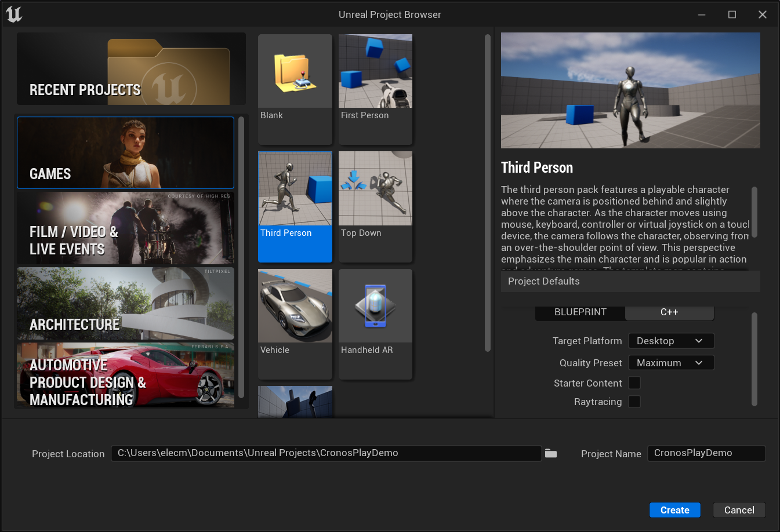
Task: Click the Third Person template tile
Action: pyautogui.click(x=295, y=206)
